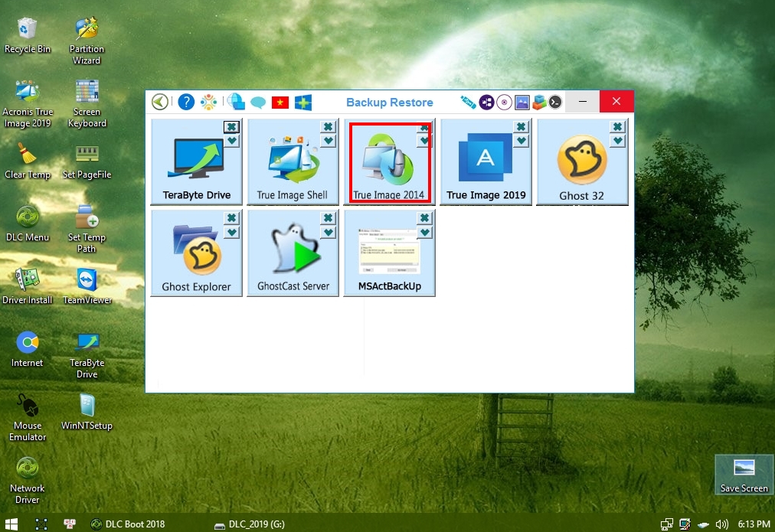Select the DLC Menu desktop icon
Viewport: 775px width, 532px height.
pos(27,224)
